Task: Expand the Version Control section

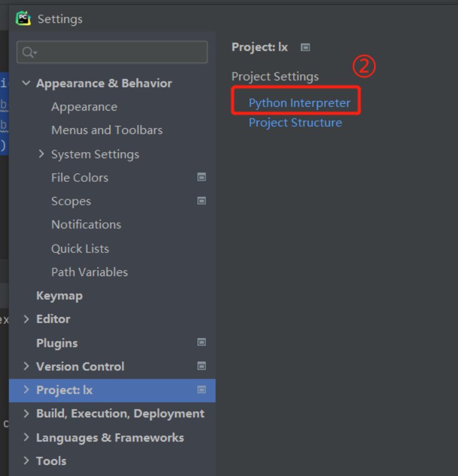Action: click(26, 366)
